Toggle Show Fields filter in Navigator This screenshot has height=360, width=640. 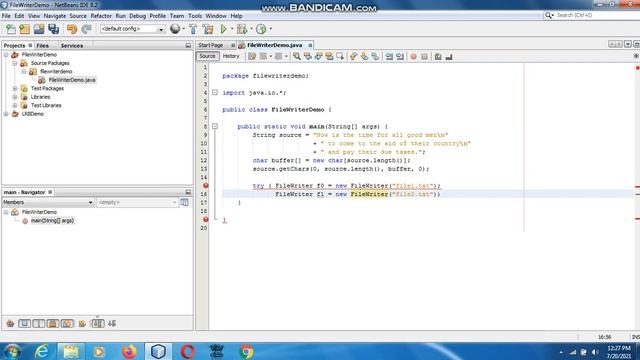24,324
